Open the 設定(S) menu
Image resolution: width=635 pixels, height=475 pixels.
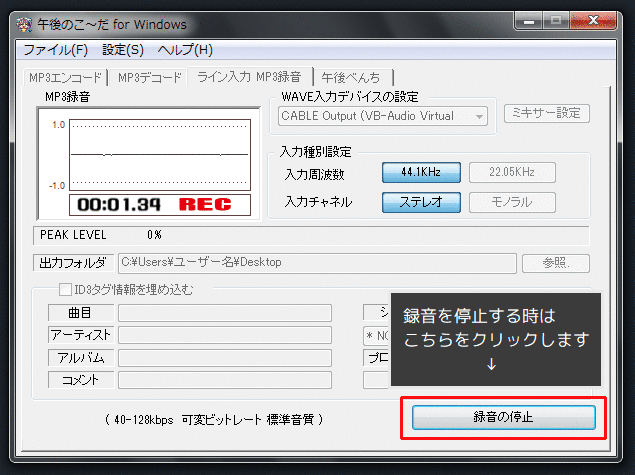click(123, 49)
